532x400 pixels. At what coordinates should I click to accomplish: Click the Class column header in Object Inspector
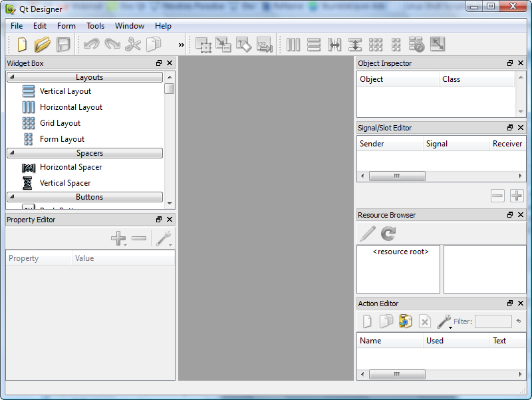point(477,79)
